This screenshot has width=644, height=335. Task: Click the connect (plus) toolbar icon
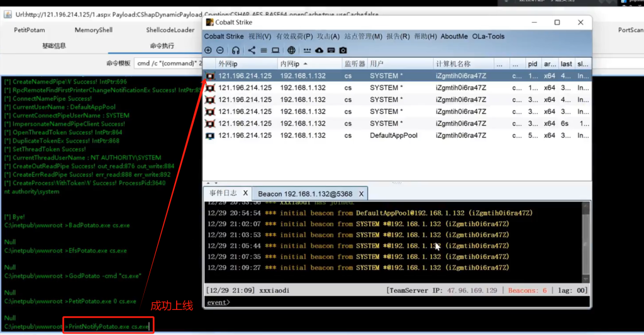[208, 50]
